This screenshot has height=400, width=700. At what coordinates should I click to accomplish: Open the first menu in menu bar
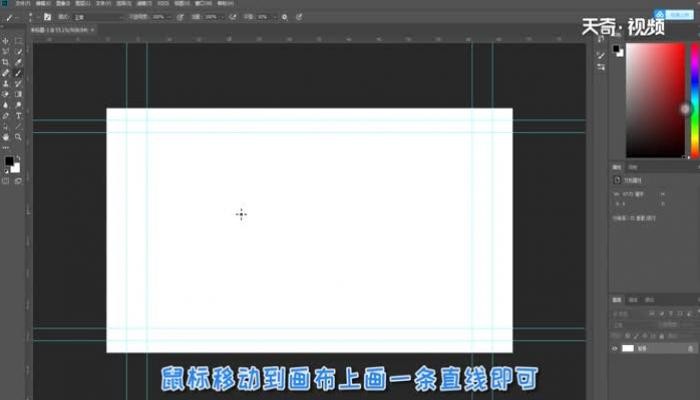point(22,3)
